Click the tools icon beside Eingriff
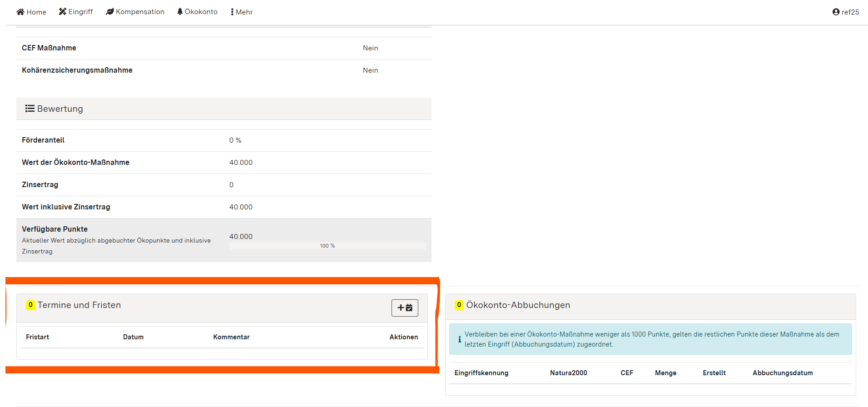The width and height of the screenshot is (868, 407). pos(63,11)
